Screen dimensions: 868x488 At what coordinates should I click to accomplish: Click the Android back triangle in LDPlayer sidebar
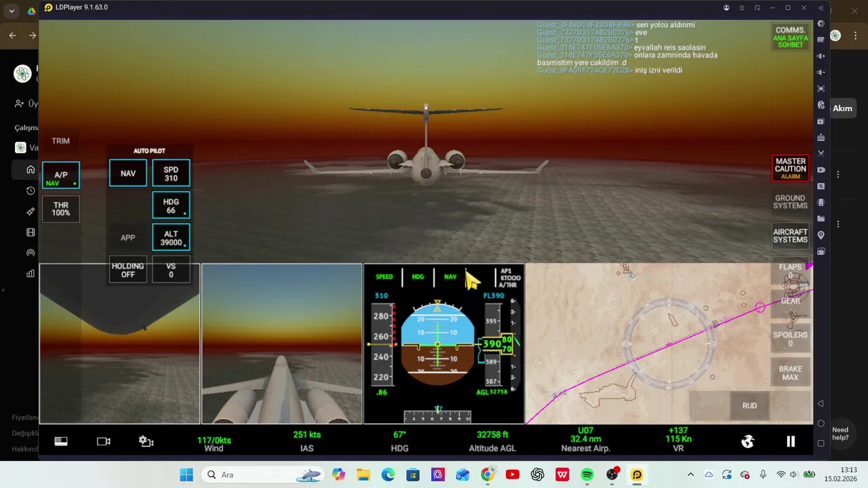click(821, 404)
